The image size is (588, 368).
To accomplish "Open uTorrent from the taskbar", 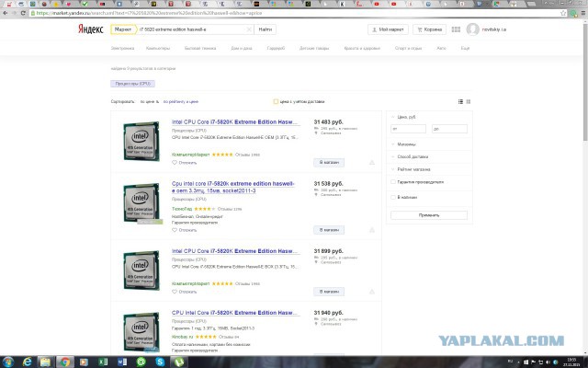I will (179, 362).
